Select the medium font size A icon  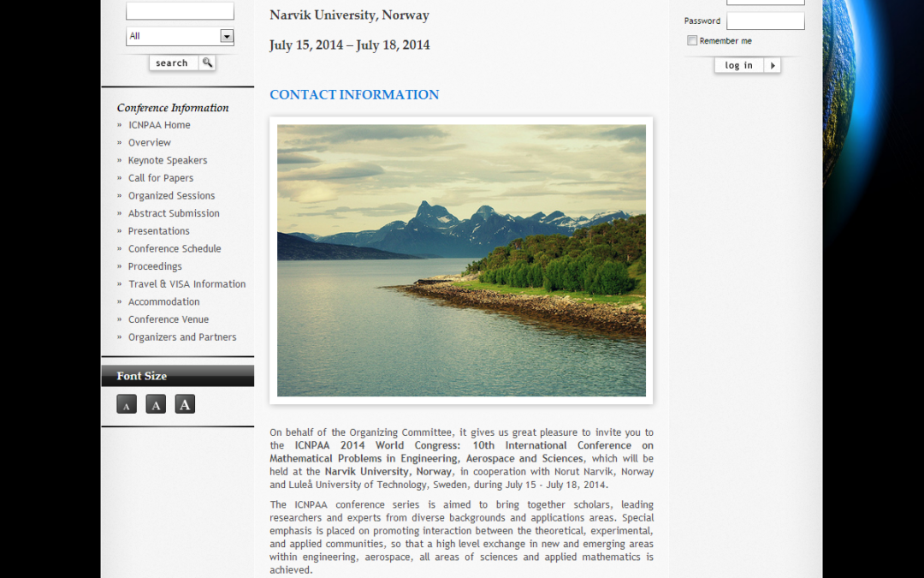(x=156, y=404)
